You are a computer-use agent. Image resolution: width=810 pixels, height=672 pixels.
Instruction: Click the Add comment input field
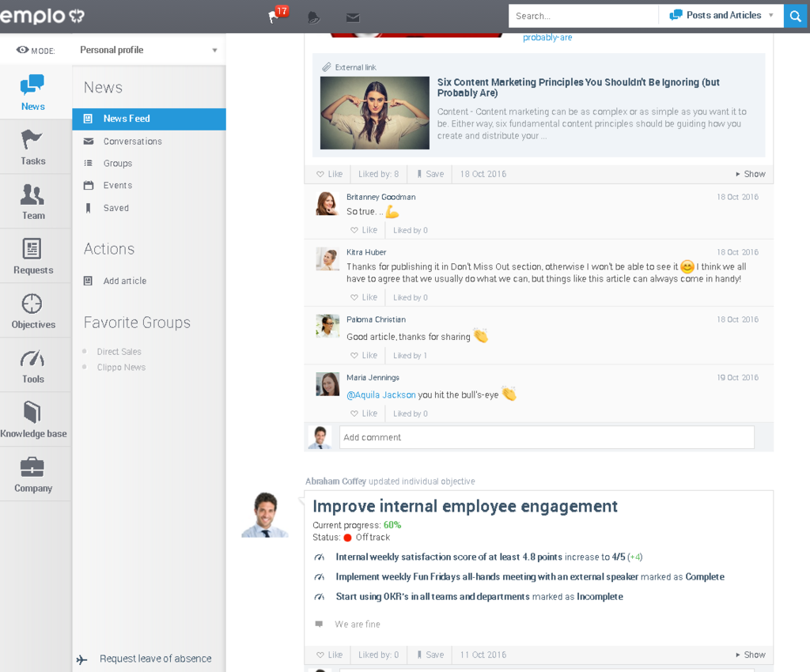point(546,436)
